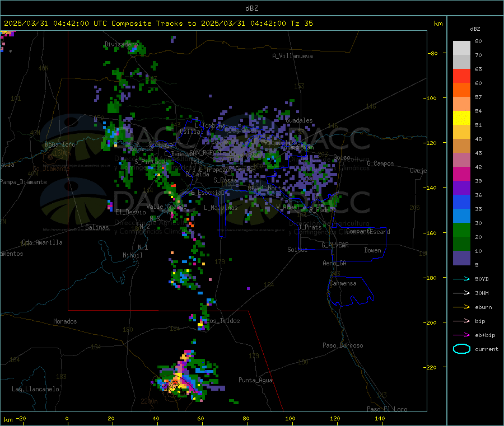Viewport: 504px width, 426px height.
Task: Click the Morados map label
Action: pyautogui.click(x=66, y=321)
